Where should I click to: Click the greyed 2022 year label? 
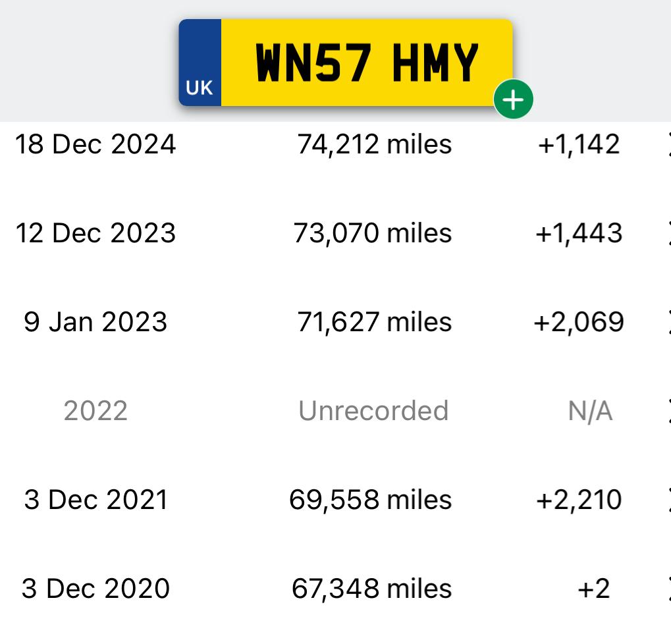95,411
